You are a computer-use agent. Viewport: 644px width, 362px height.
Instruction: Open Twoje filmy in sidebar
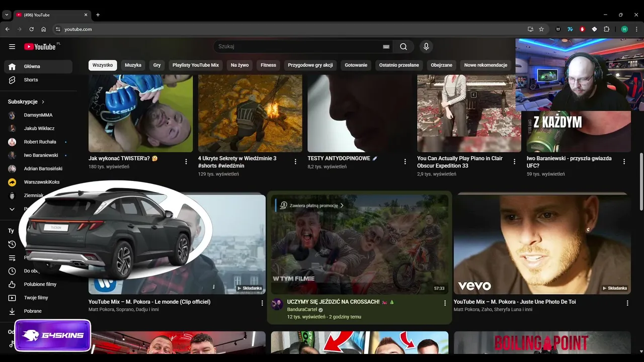pos(38,298)
